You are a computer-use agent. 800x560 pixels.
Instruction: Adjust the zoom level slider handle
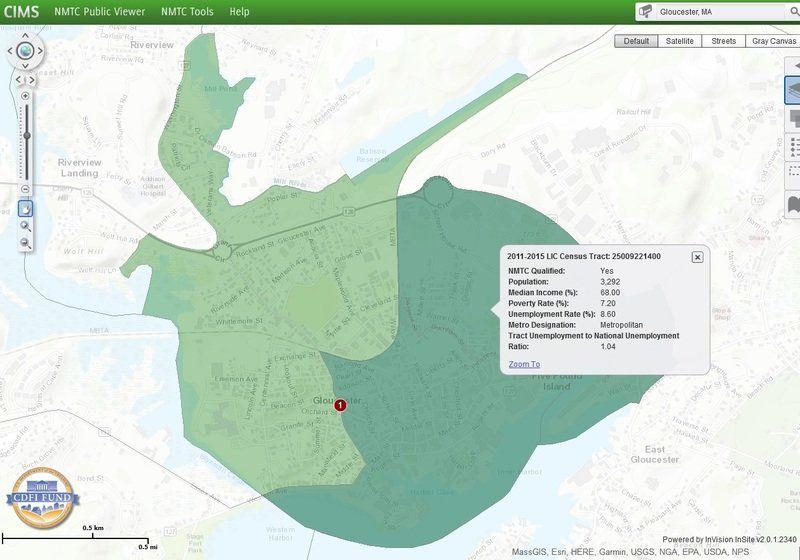pos(27,135)
